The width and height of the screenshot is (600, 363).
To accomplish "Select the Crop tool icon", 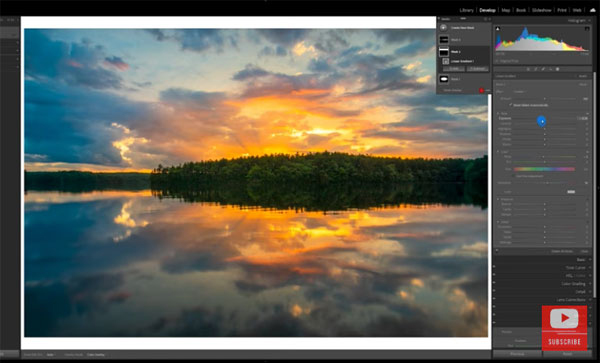I will click(x=535, y=69).
